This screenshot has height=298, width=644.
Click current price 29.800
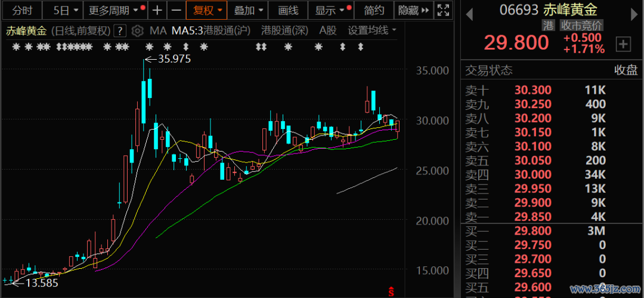click(x=516, y=42)
